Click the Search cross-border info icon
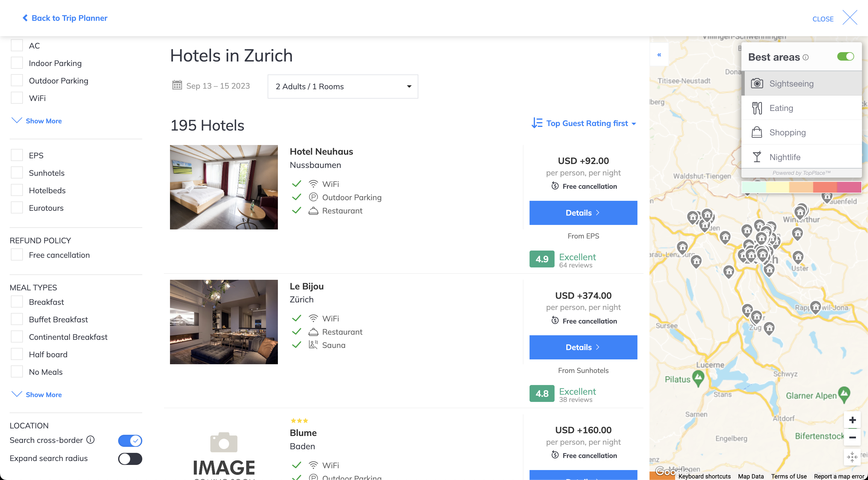The image size is (868, 480). (x=90, y=440)
